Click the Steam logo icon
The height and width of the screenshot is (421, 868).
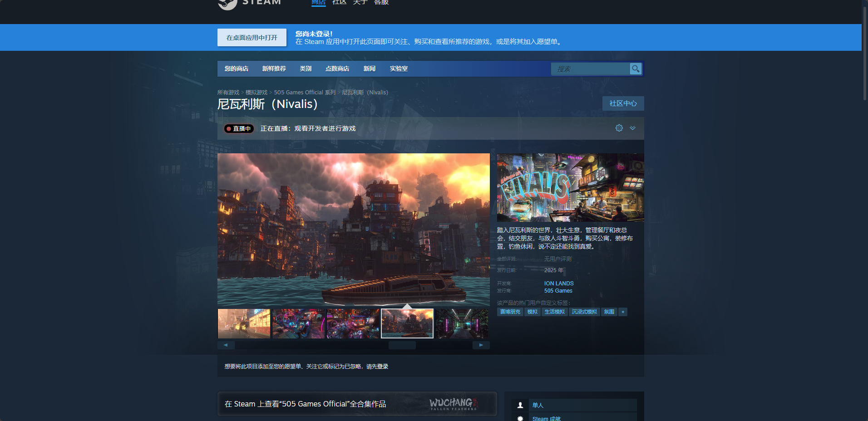(227, 4)
